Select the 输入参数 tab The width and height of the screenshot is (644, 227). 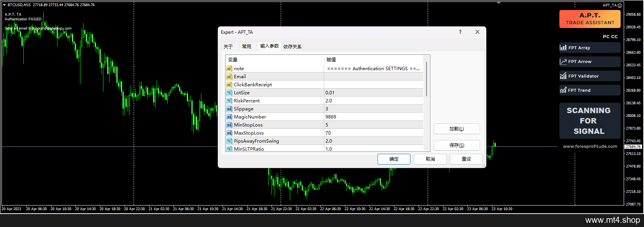tap(270, 46)
